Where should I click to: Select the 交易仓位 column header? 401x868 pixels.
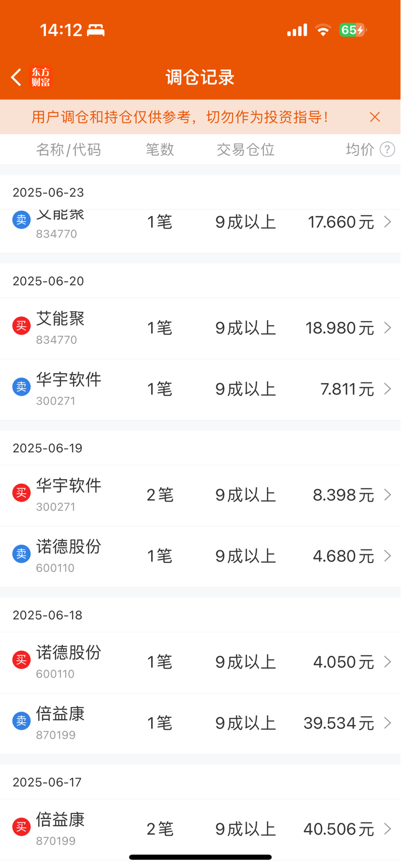pos(246,150)
